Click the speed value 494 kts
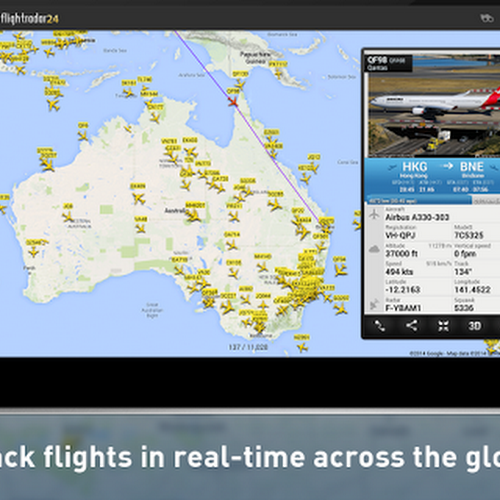500x500 pixels. [x=399, y=272]
